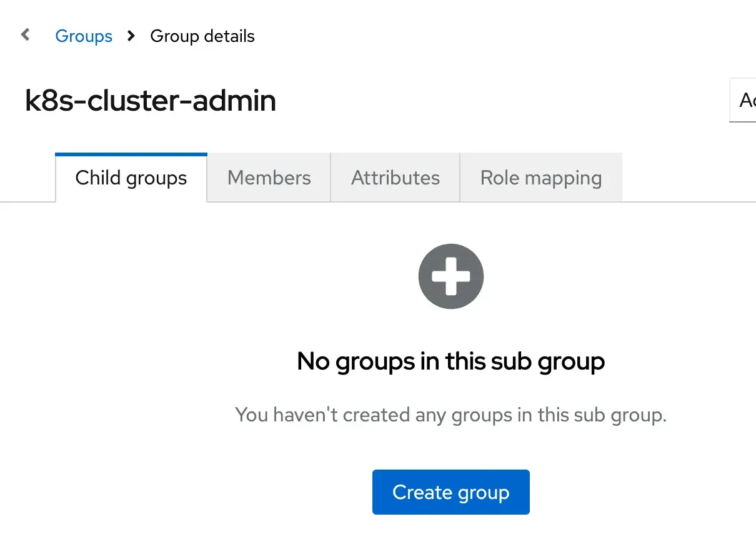
Task: Go to the Role mapping tab
Action: click(x=541, y=178)
